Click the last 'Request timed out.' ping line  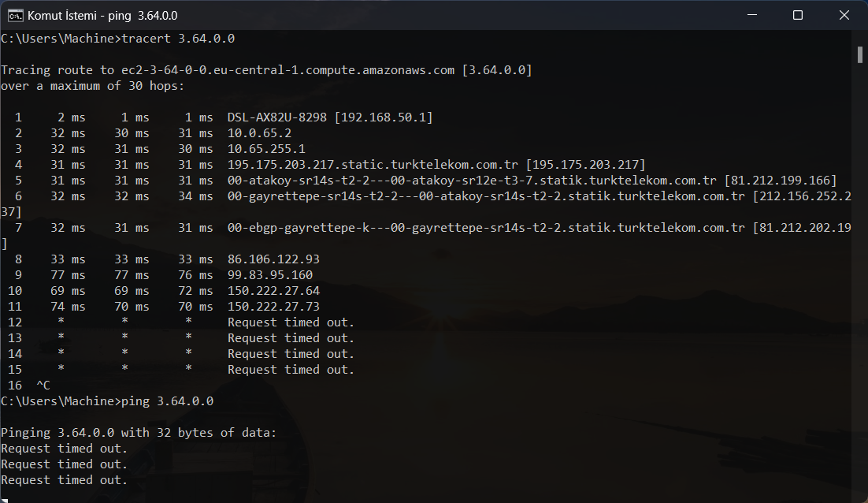click(65, 479)
